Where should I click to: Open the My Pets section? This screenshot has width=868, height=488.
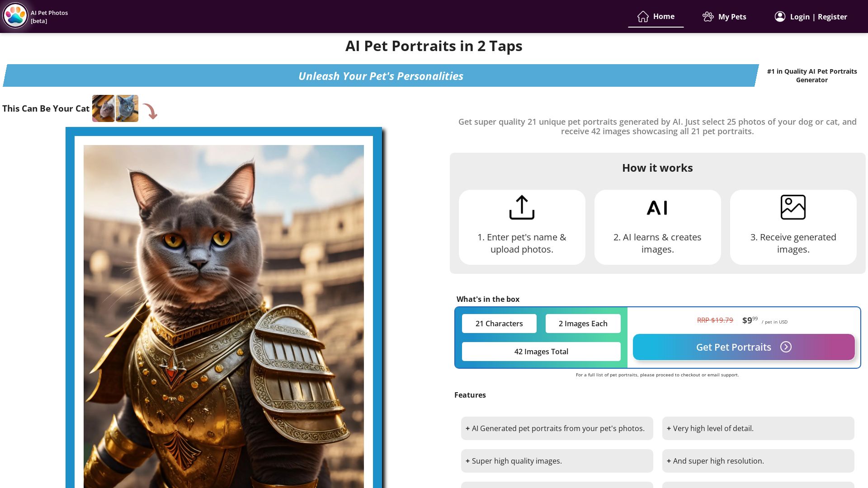[732, 16]
